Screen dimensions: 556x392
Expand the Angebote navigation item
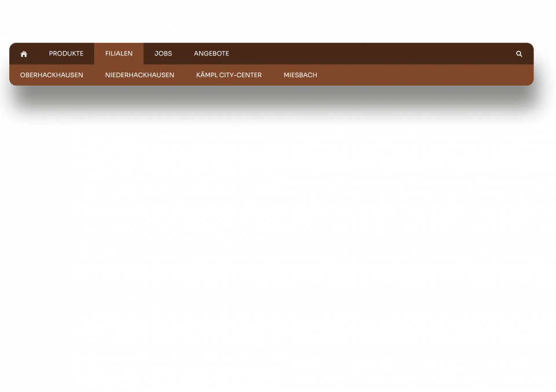pos(211,54)
